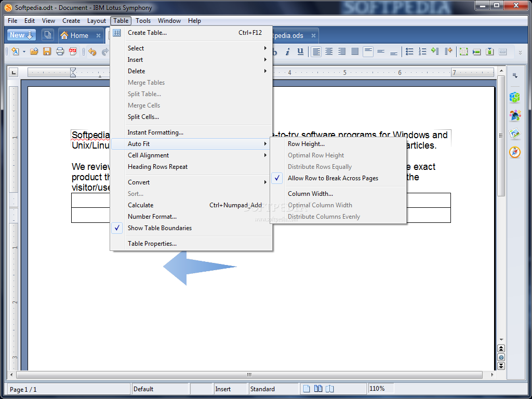Select single page view layout icon
This screenshot has width=532, height=399.
coord(307,389)
